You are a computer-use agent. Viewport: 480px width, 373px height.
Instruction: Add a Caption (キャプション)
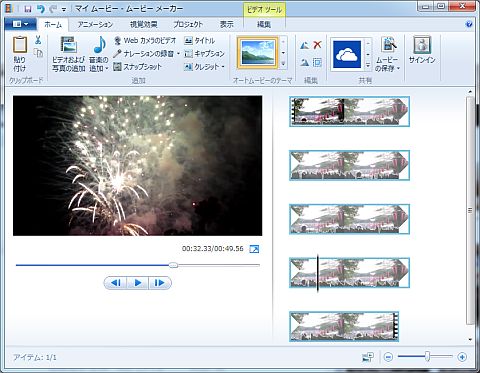click(x=204, y=54)
